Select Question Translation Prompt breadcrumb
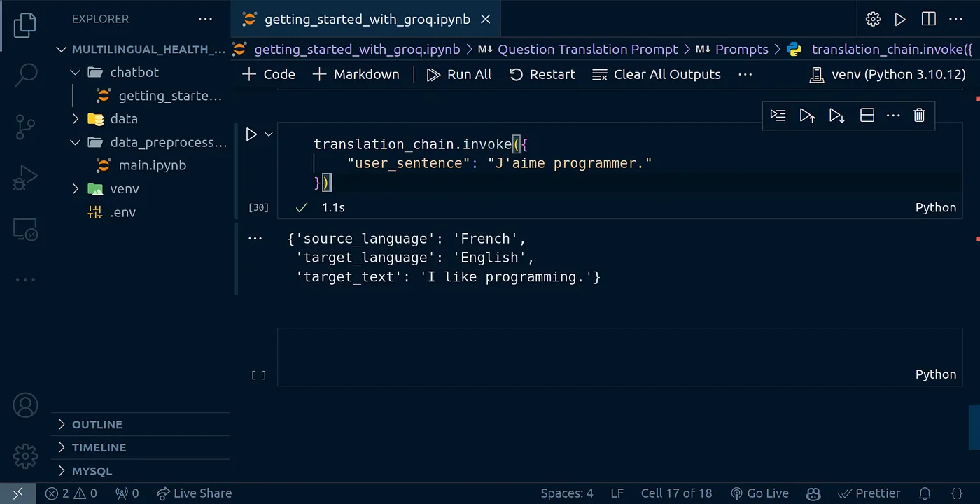Image resolution: width=980 pixels, height=504 pixels. coord(587,50)
